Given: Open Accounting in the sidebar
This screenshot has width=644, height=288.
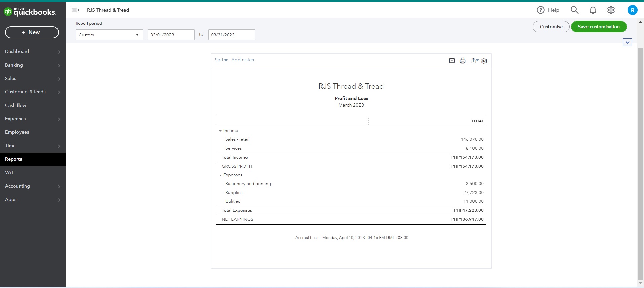Looking at the screenshot, I should pos(17,186).
